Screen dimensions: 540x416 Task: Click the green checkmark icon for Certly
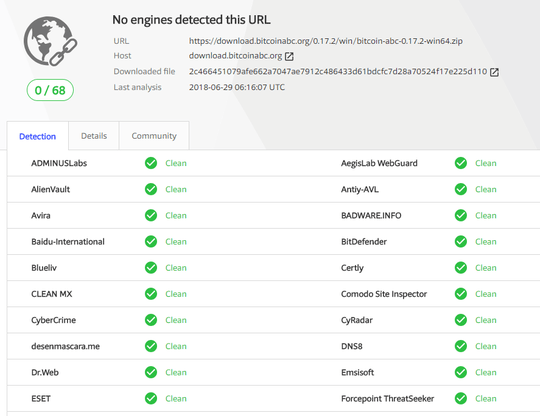point(461,268)
